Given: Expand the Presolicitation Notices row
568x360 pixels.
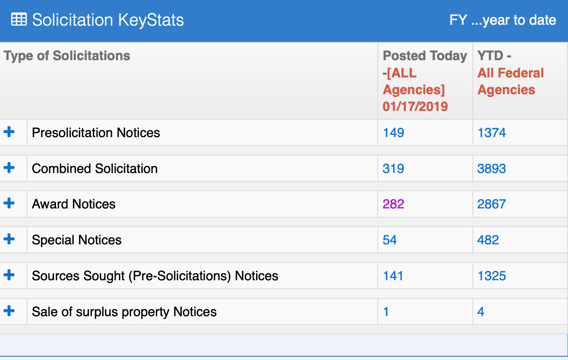Looking at the screenshot, I should (9, 132).
